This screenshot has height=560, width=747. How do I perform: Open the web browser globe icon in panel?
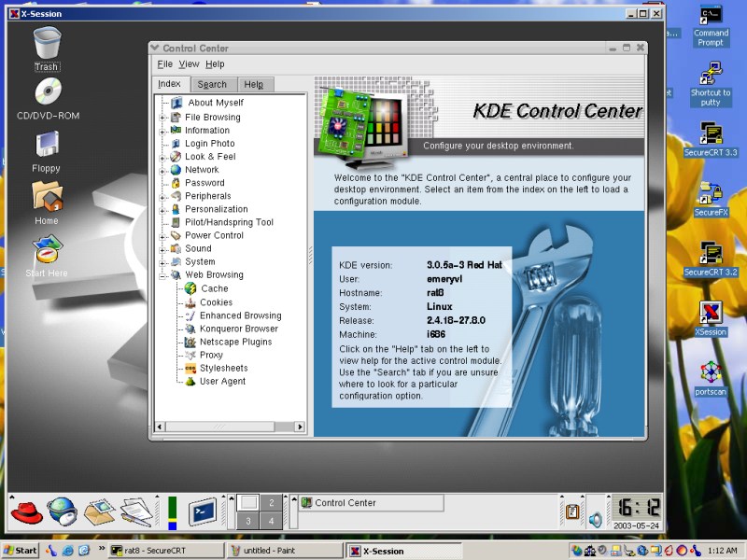tap(62, 511)
